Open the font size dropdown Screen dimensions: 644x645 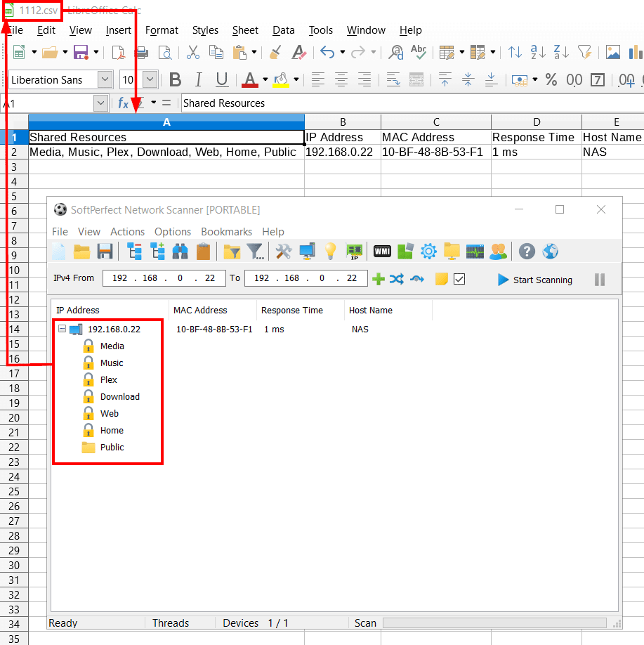tap(150, 79)
